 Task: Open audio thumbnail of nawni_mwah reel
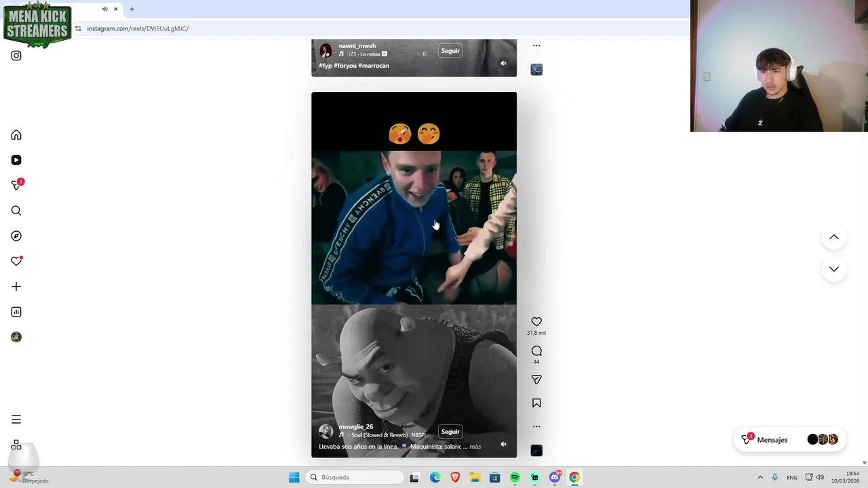(x=536, y=70)
